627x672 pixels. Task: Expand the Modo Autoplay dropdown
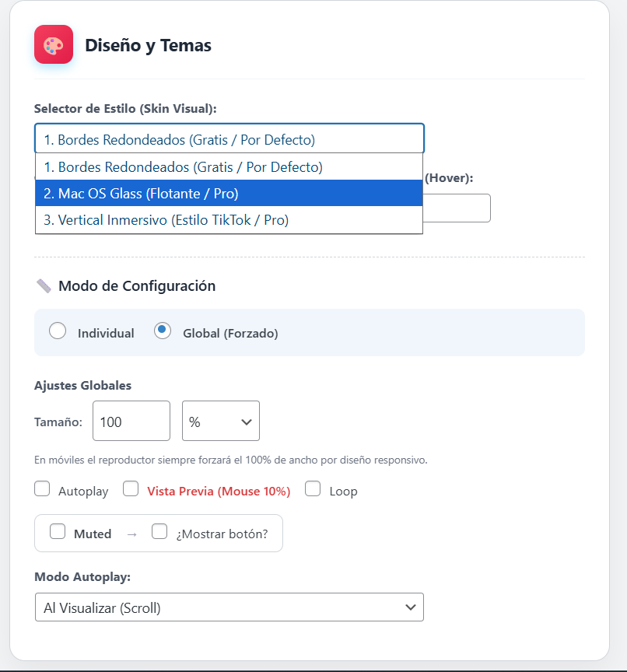(229, 607)
